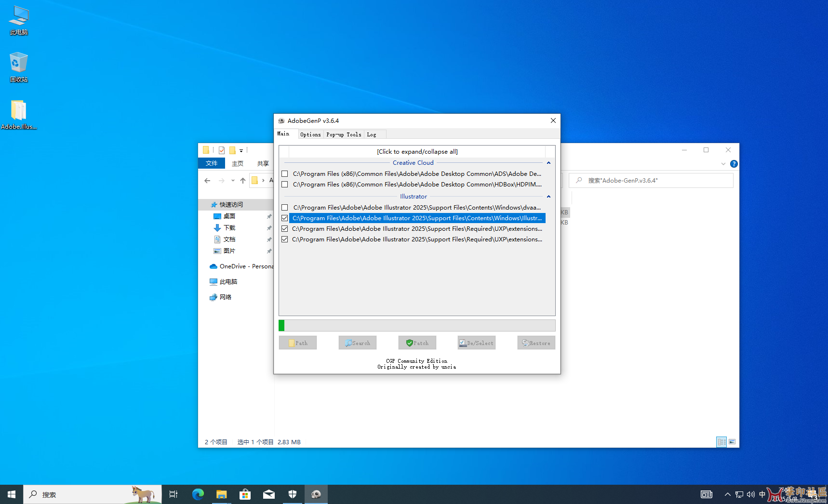Click the Path folder button
This screenshot has width=828, height=504.
tap(298, 343)
